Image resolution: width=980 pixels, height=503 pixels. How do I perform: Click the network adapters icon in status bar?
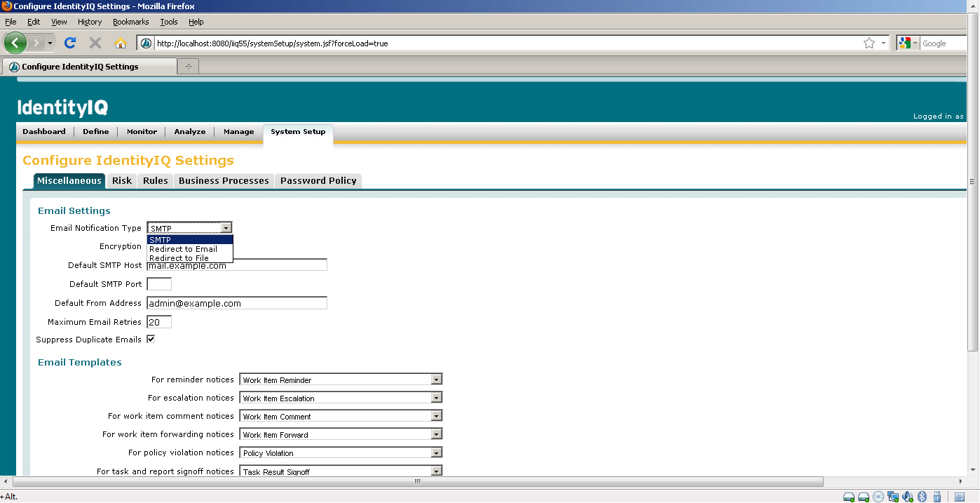893,497
